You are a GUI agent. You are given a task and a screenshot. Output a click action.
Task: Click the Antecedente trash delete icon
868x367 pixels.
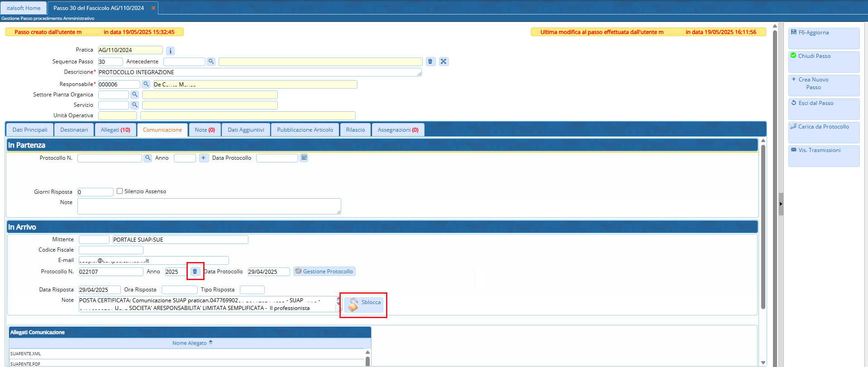tap(430, 62)
